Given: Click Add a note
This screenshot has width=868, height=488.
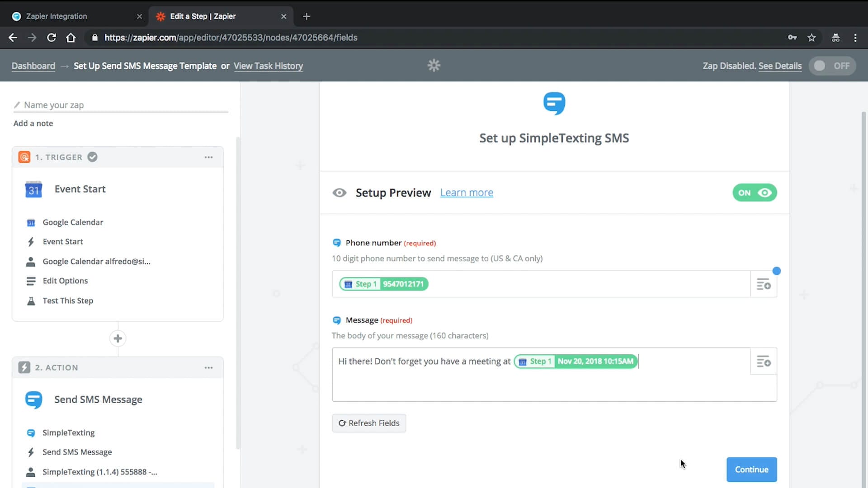Looking at the screenshot, I should (33, 123).
